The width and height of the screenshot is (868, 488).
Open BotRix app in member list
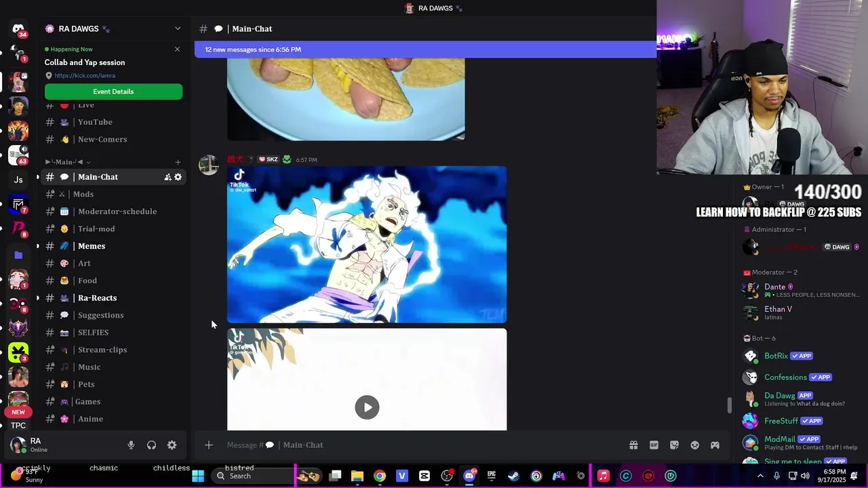pyautogui.click(x=802, y=356)
